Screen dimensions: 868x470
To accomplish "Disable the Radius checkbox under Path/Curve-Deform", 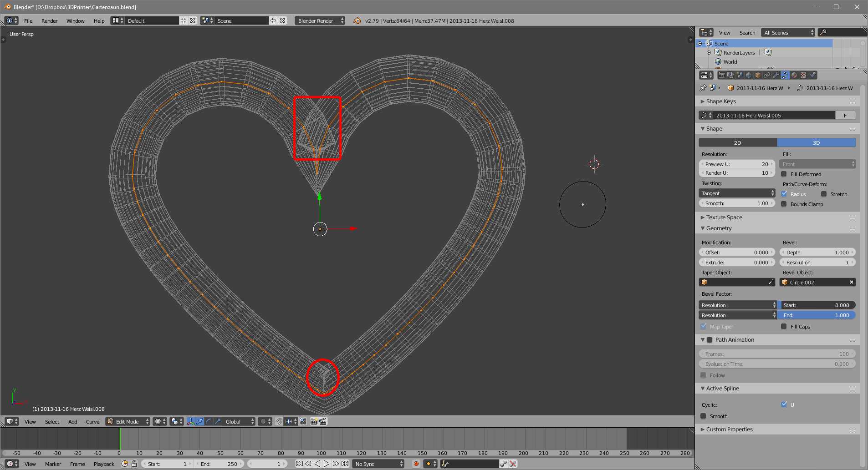I will click(785, 194).
